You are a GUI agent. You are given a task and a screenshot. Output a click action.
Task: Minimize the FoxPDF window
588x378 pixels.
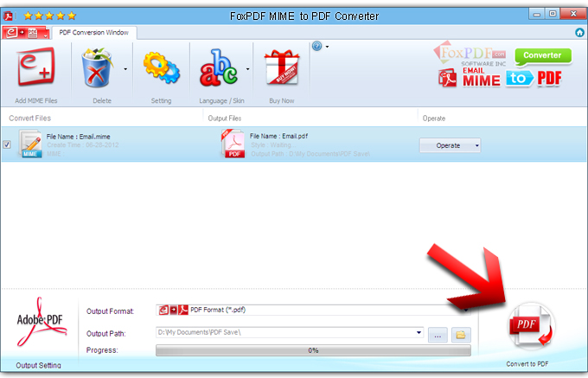coord(537,14)
